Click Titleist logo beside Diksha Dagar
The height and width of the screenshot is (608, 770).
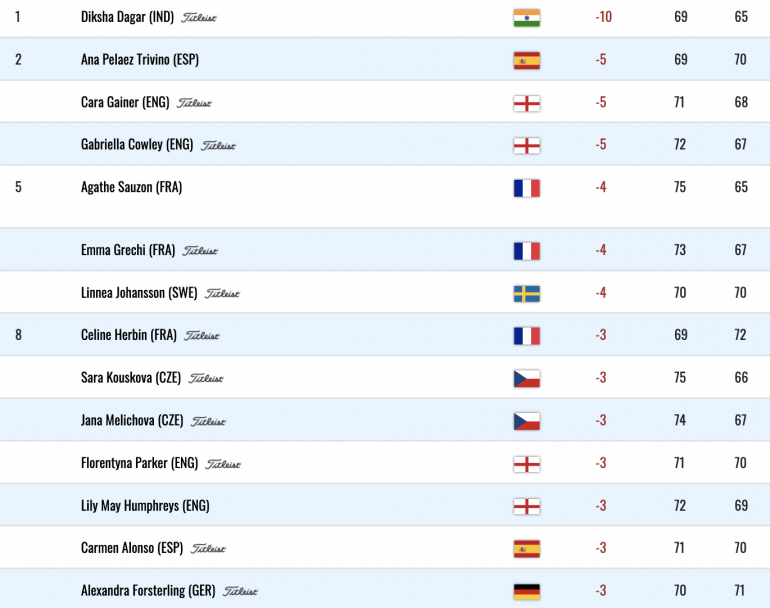tap(199, 18)
